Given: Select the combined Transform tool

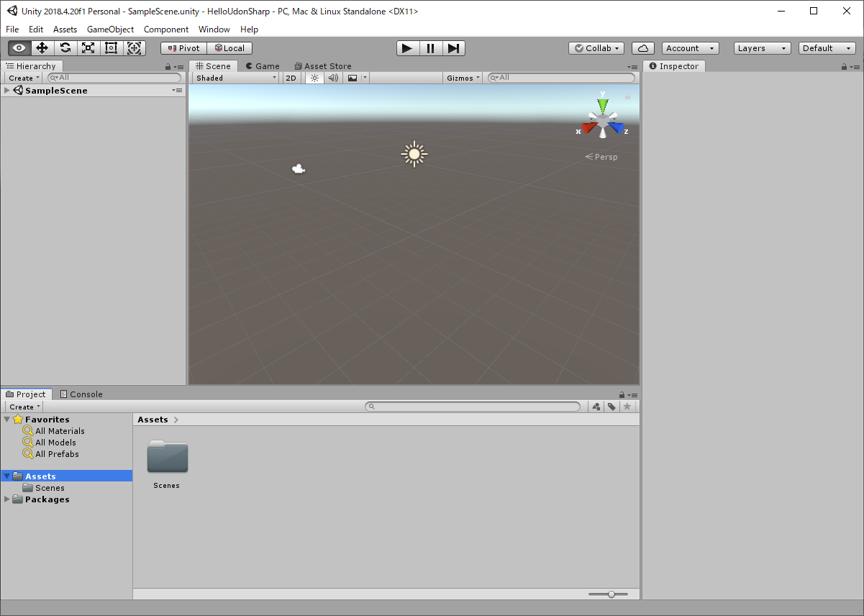Looking at the screenshot, I should point(135,48).
